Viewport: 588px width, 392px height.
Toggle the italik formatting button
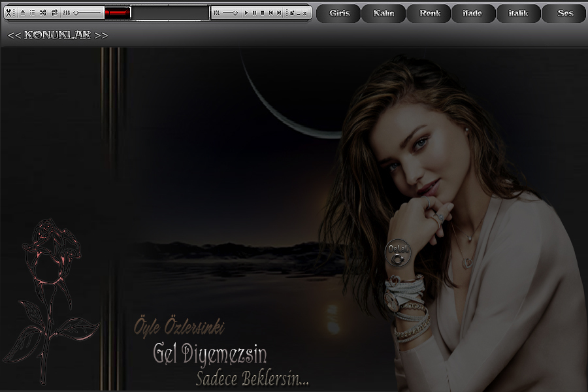coord(518,14)
